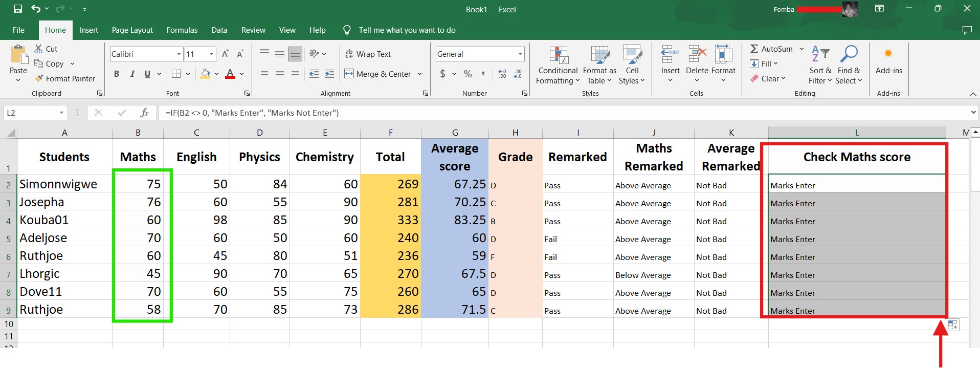Click the Find & Select button

click(x=849, y=66)
